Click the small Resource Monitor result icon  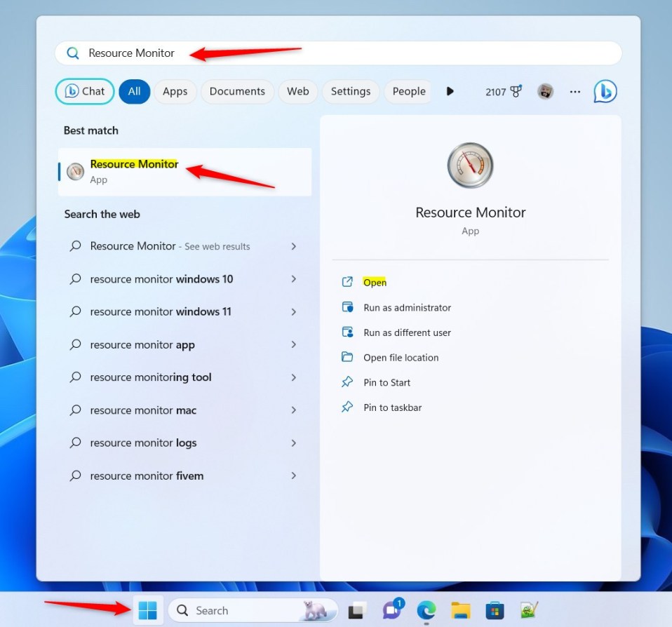pos(76,172)
